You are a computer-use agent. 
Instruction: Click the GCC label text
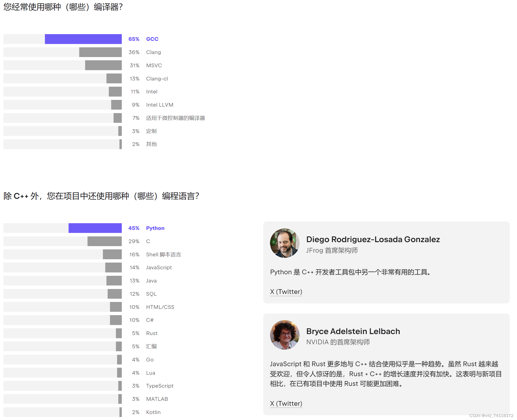[x=152, y=39]
